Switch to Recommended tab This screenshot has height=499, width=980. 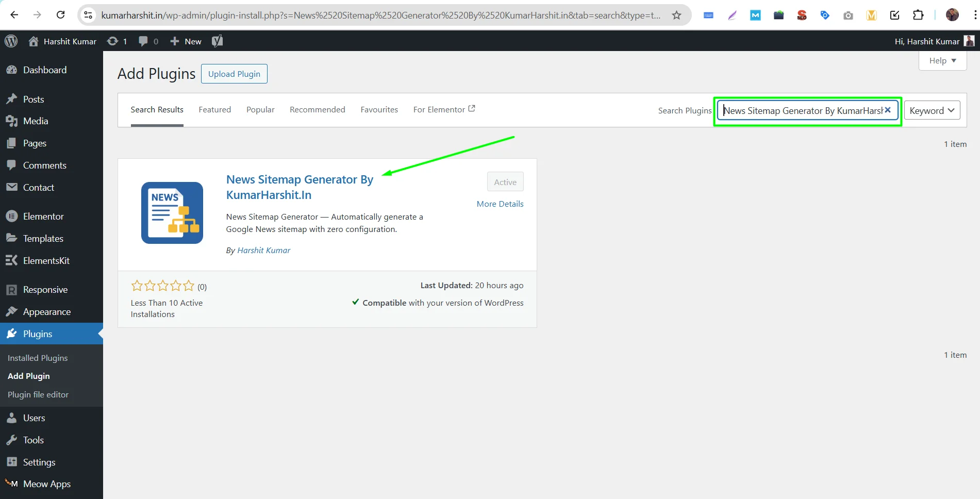pyautogui.click(x=318, y=110)
